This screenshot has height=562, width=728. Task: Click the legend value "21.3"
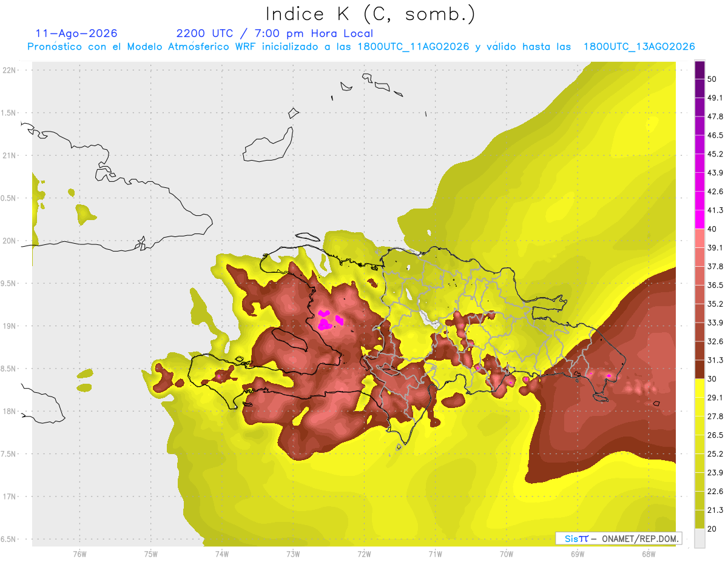tap(715, 510)
